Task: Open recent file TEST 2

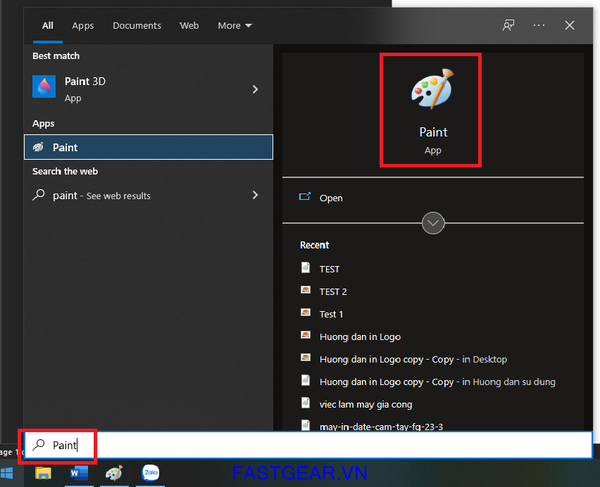Action: [x=333, y=292]
